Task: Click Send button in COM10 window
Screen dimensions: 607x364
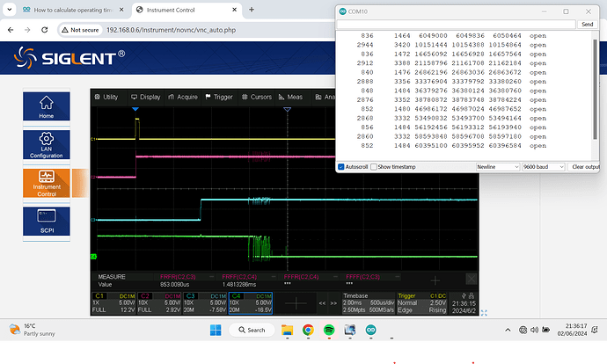Action: coord(587,24)
